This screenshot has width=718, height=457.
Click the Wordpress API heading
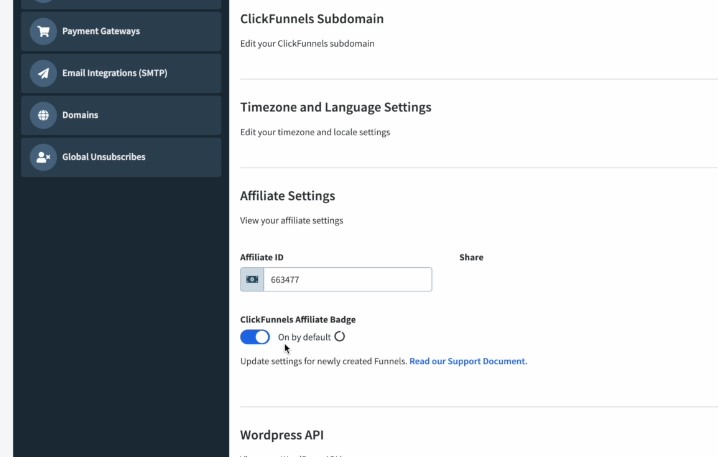tap(282, 435)
